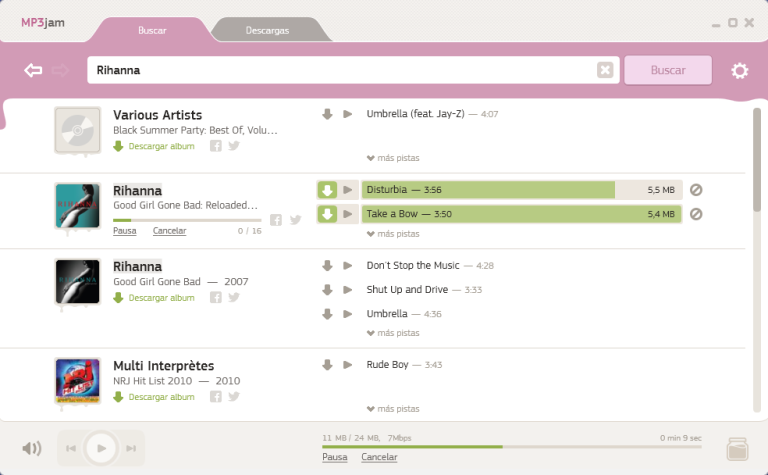Expand más pistas under Good Girl Gone Bad 2007

click(x=393, y=332)
